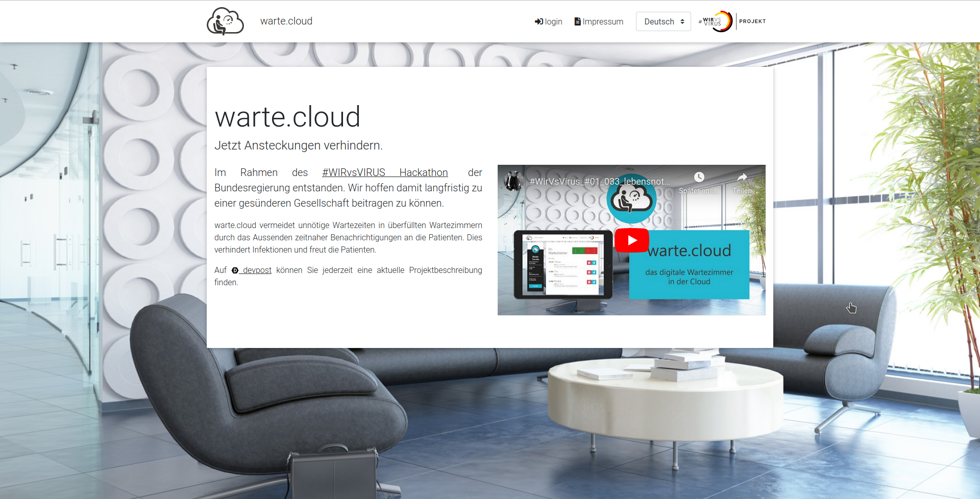Click the tablet screenshot in video thumbnail
980x499 pixels.
point(563,264)
